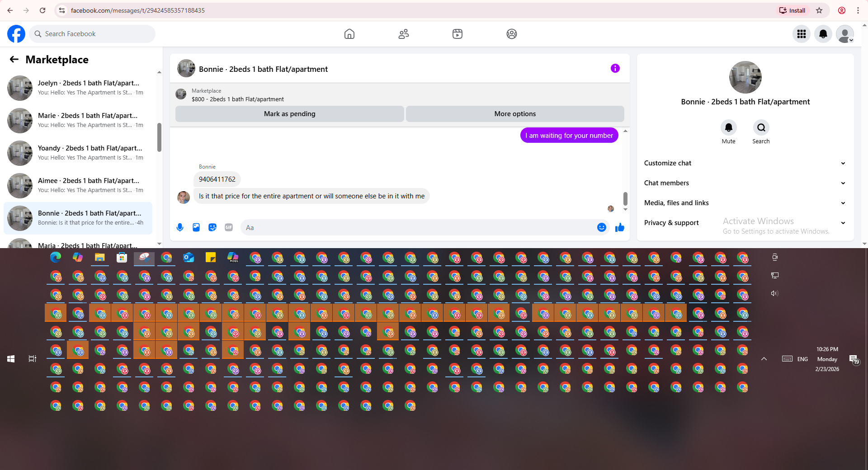Open the GIF picker
Viewport: 868px width, 470px height.
click(x=229, y=227)
